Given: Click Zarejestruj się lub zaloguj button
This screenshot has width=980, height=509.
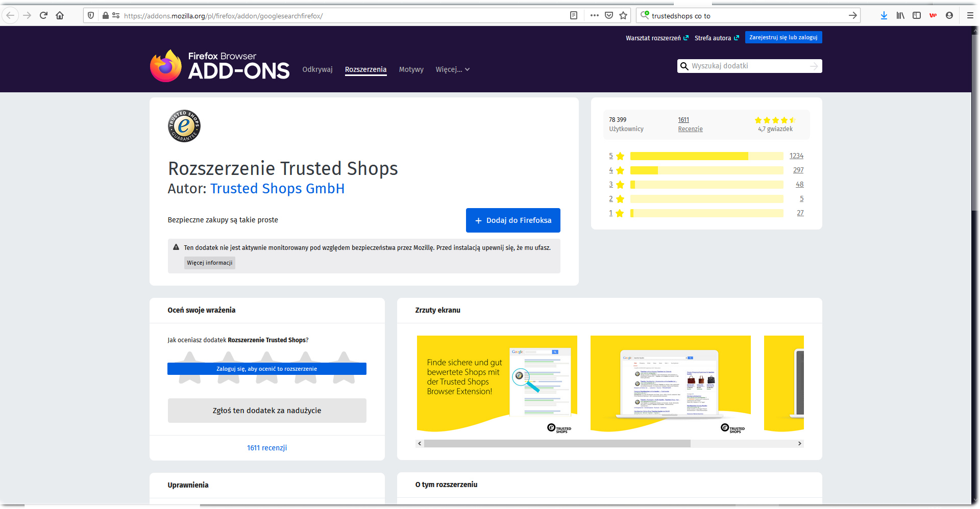Looking at the screenshot, I should click(x=783, y=37).
